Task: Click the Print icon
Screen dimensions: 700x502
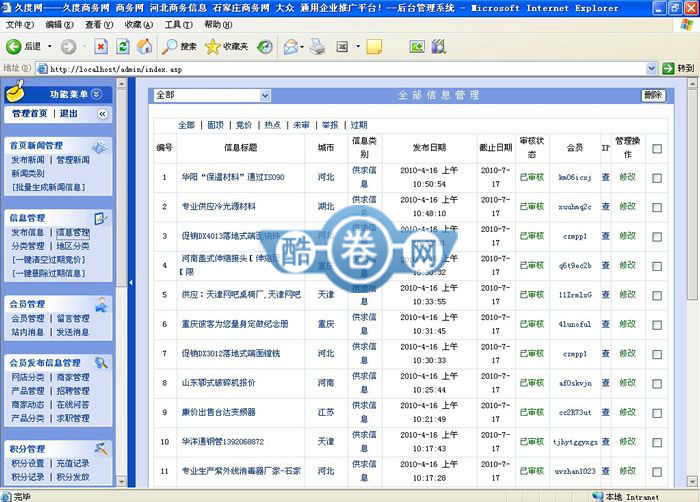Action: pos(318,46)
